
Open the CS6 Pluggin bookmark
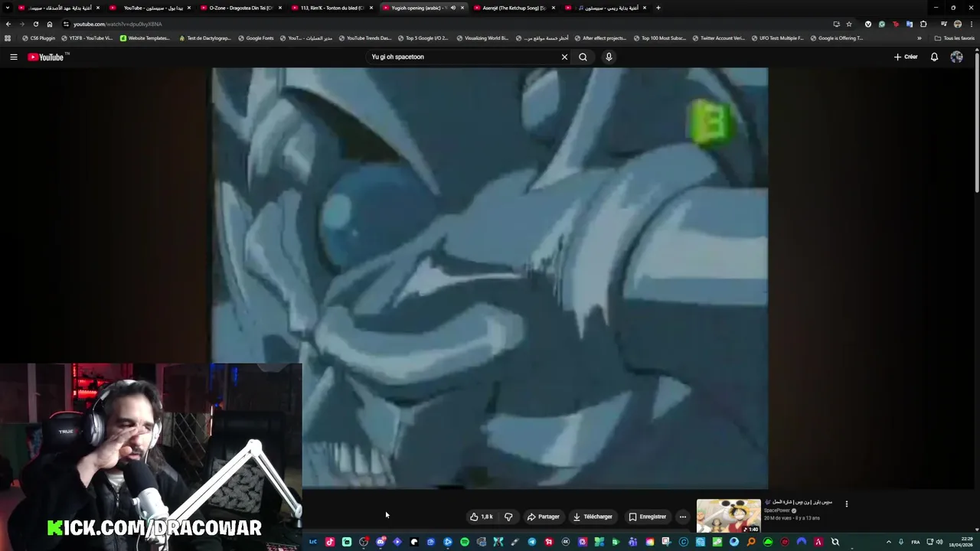pos(38,37)
